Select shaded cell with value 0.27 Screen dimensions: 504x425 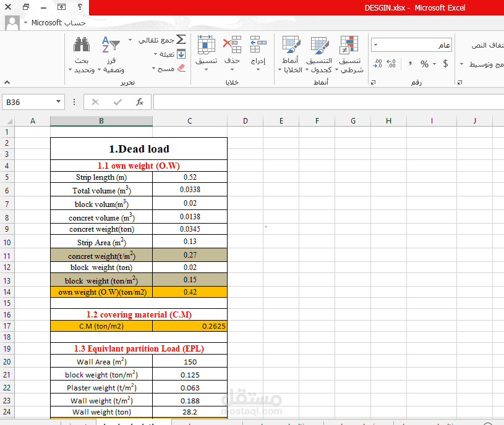(x=190, y=255)
